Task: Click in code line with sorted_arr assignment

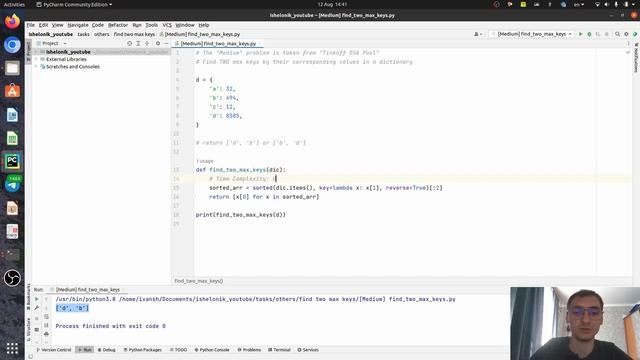Action: coord(326,188)
